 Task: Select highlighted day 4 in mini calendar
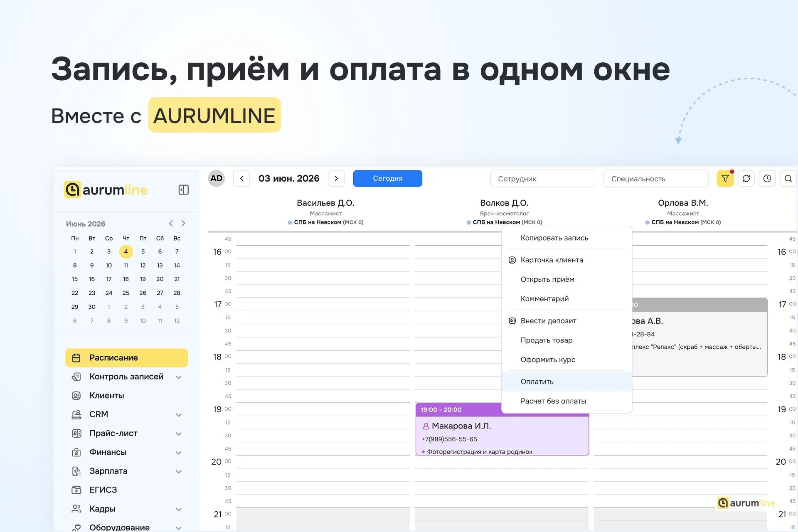point(126,251)
